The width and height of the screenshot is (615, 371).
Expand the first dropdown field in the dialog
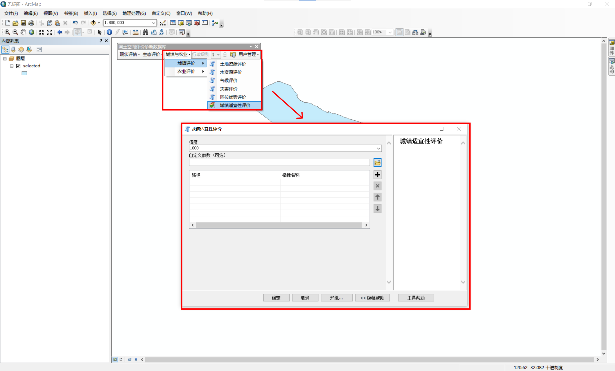click(x=378, y=148)
